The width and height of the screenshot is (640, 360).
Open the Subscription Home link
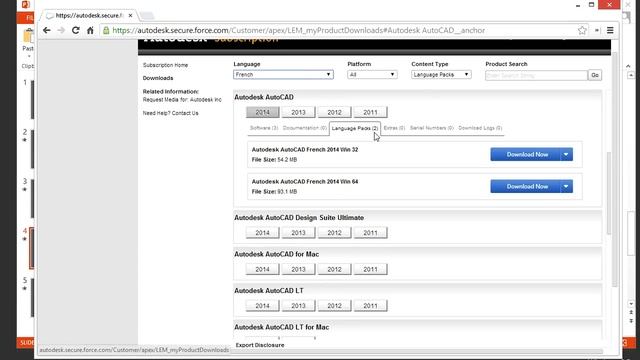tap(165, 65)
